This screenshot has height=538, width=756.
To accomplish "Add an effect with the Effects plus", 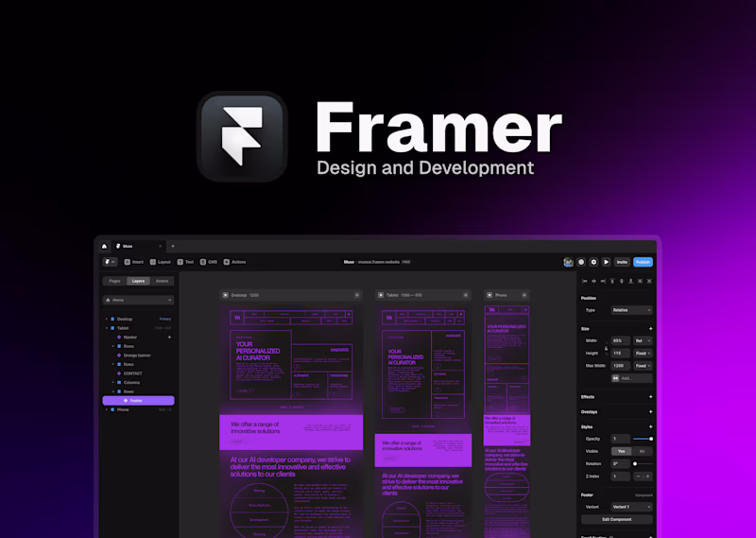I will pyautogui.click(x=650, y=396).
